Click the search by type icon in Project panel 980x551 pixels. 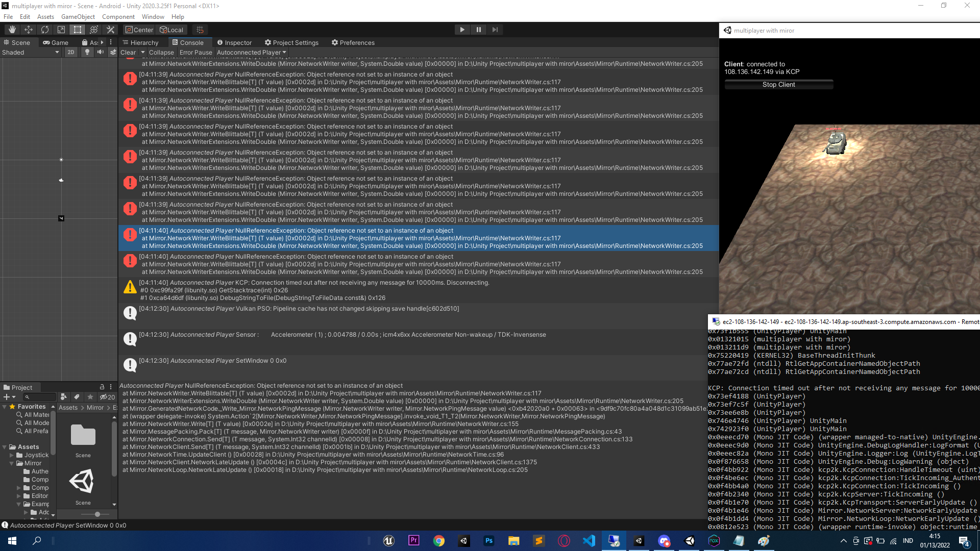(64, 397)
